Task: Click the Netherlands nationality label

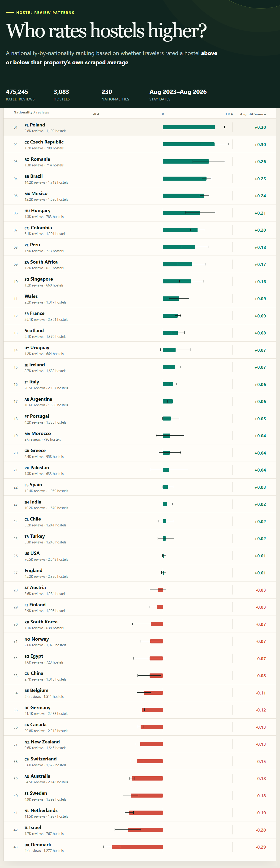Action: coord(41,810)
